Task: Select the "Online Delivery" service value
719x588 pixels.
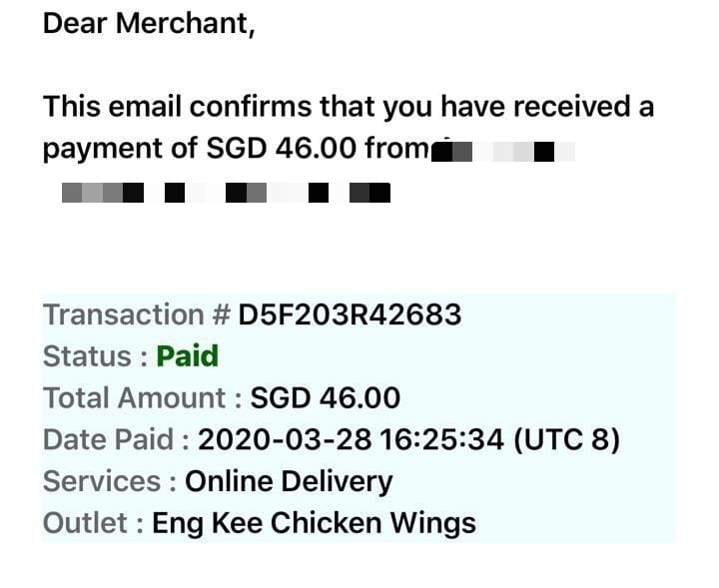Action: (x=289, y=481)
